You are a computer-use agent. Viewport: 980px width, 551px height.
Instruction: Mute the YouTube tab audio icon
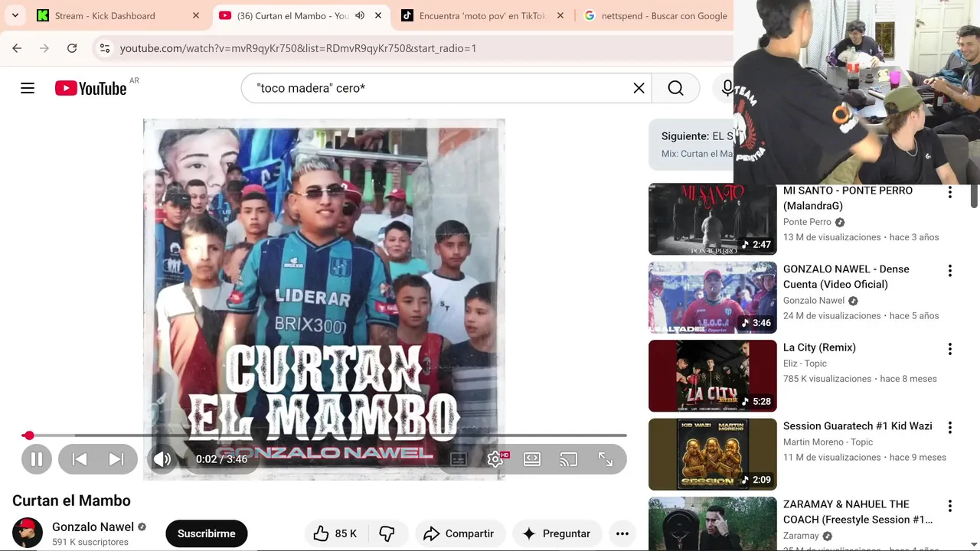[359, 15]
